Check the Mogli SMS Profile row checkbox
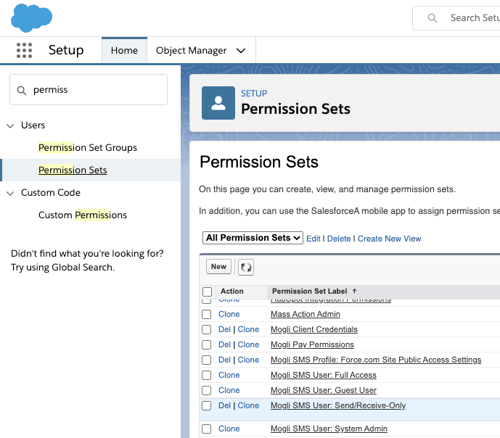The image size is (500, 438). pos(207,360)
